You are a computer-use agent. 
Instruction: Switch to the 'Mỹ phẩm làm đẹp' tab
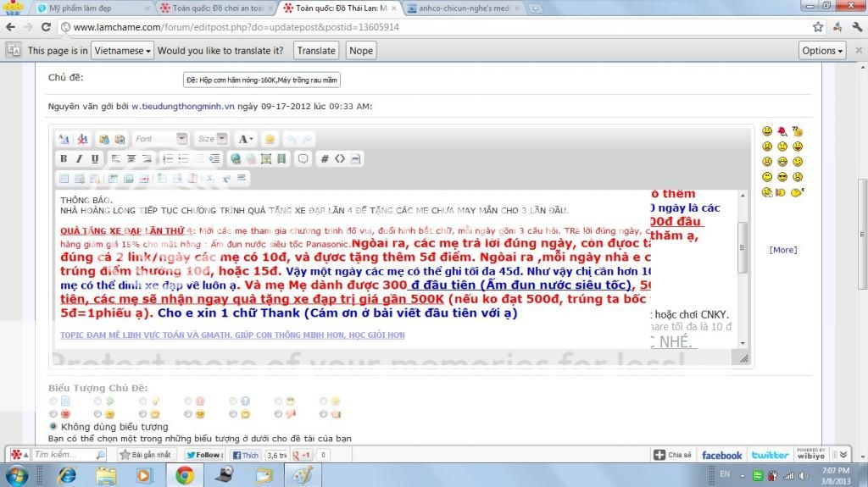point(92,8)
